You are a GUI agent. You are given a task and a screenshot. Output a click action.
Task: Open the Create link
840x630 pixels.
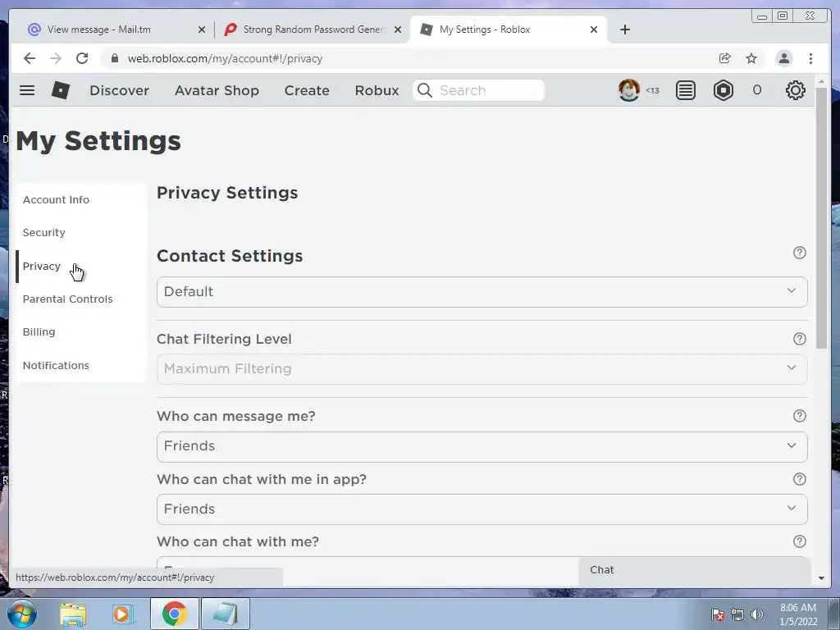pos(307,90)
